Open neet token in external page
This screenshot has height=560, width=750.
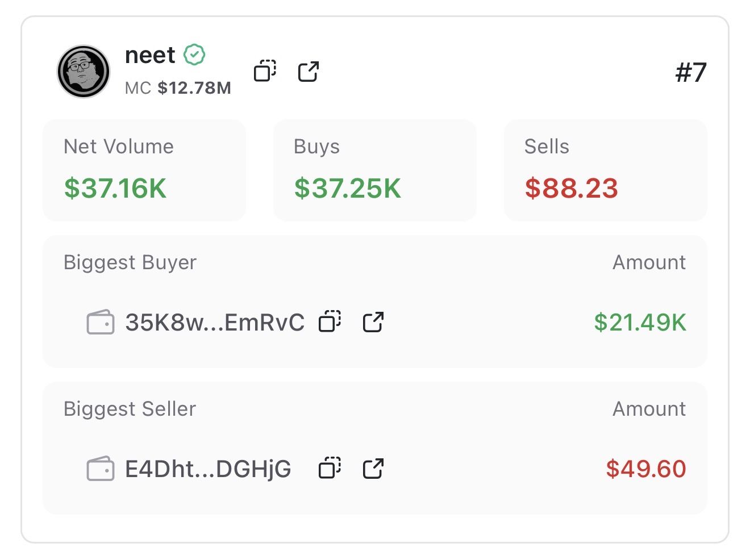pos(309,72)
